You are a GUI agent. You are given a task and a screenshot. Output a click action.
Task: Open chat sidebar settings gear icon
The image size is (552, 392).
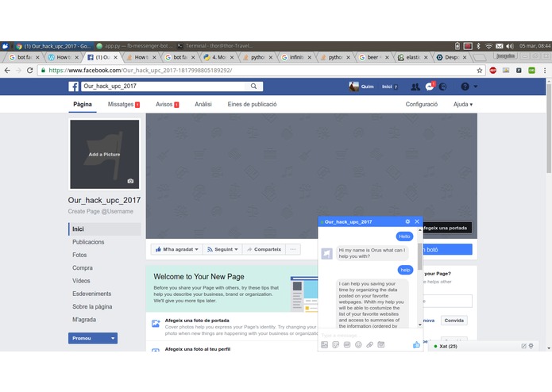tap(531, 346)
